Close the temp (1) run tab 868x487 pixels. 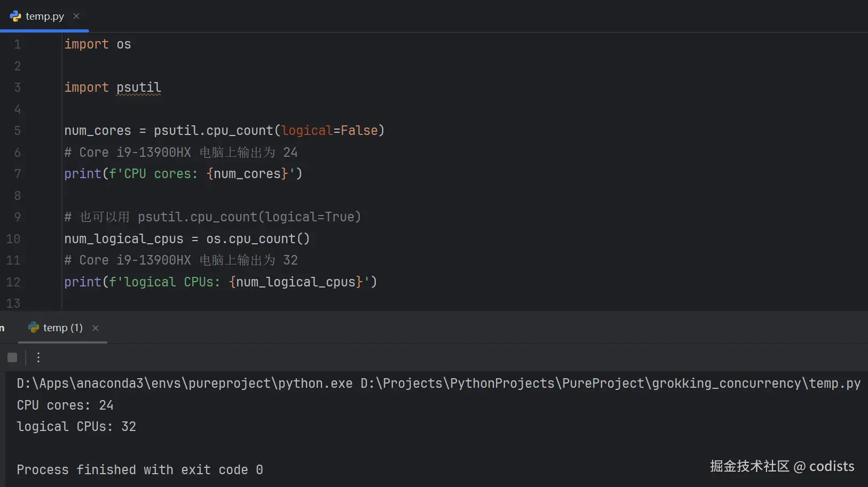click(x=96, y=328)
